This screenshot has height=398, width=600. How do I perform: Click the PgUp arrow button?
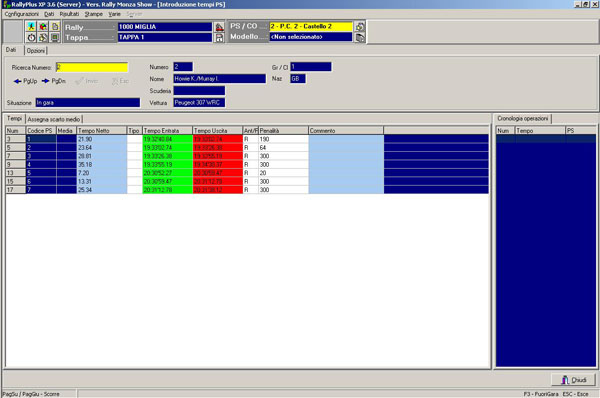26,81
